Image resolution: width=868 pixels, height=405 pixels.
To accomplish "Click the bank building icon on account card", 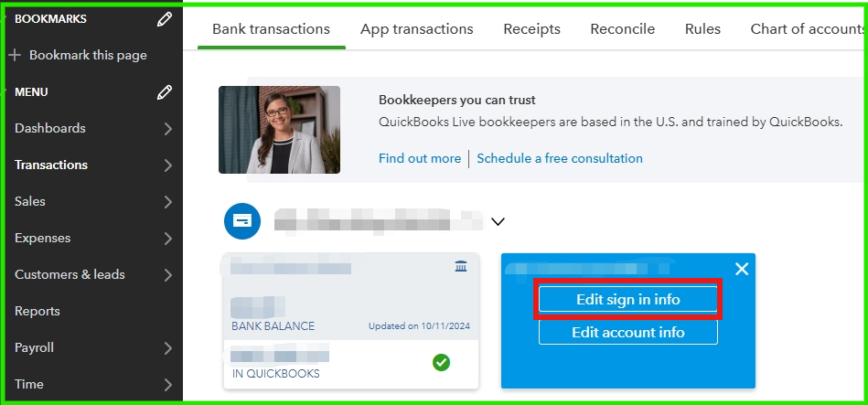I will tap(461, 267).
